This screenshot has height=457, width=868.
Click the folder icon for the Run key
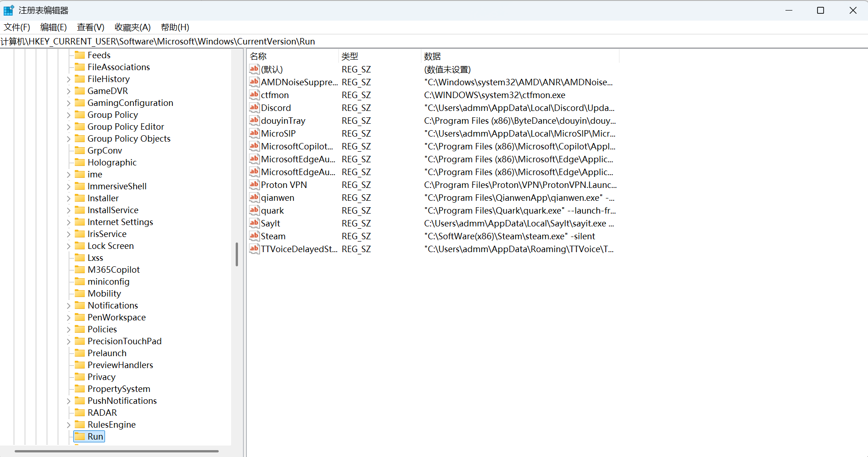(x=80, y=436)
